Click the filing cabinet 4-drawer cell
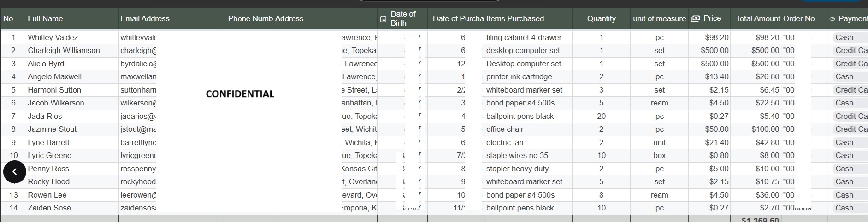This screenshot has width=868, height=222. (524, 37)
